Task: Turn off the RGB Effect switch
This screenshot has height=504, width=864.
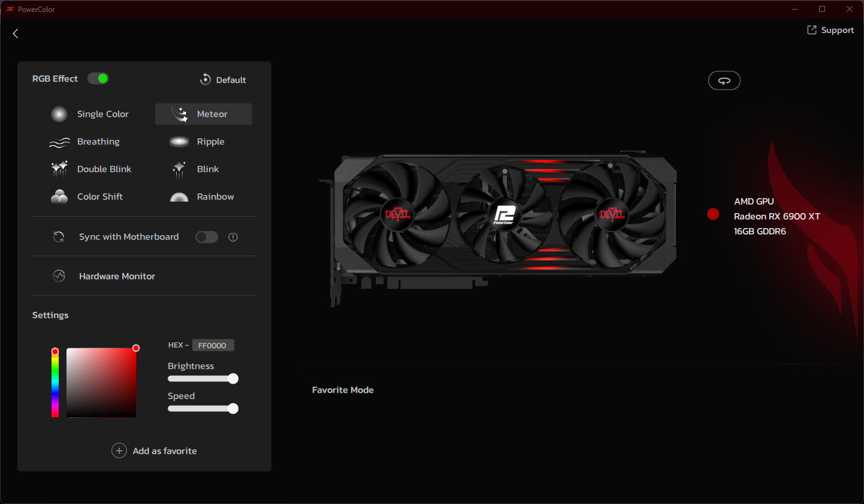Action: [98, 78]
